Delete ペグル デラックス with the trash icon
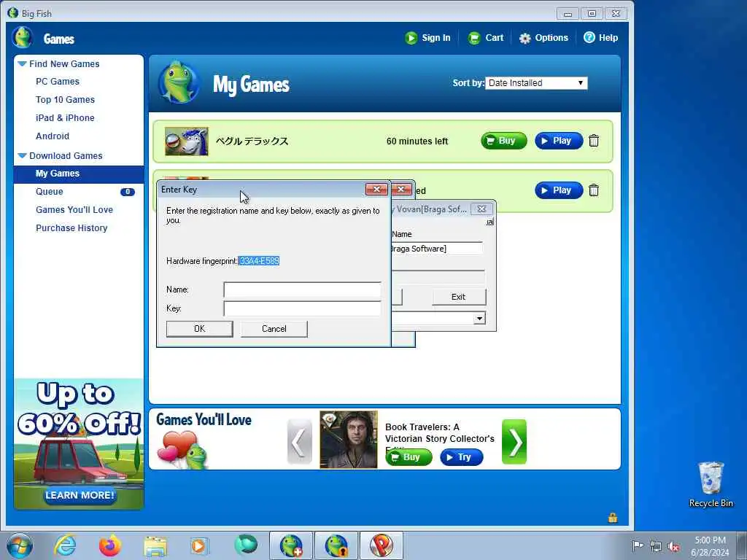747x560 pixels. click(x=594, y=141)
